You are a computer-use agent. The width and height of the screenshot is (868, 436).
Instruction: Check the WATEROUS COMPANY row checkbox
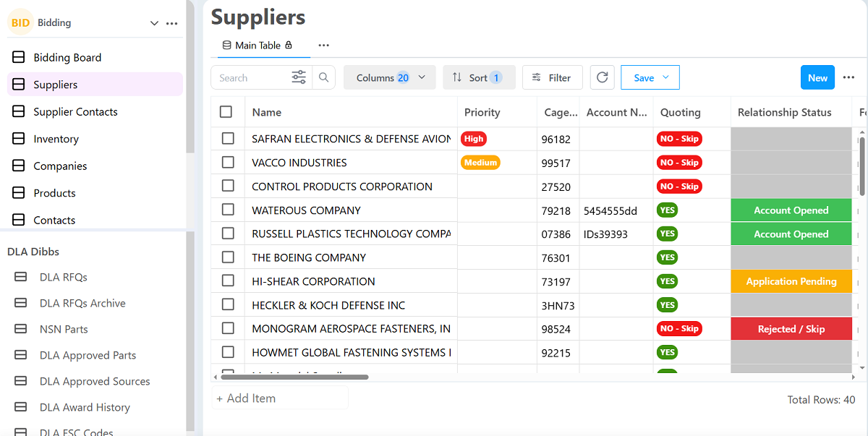tap(228, 210)
